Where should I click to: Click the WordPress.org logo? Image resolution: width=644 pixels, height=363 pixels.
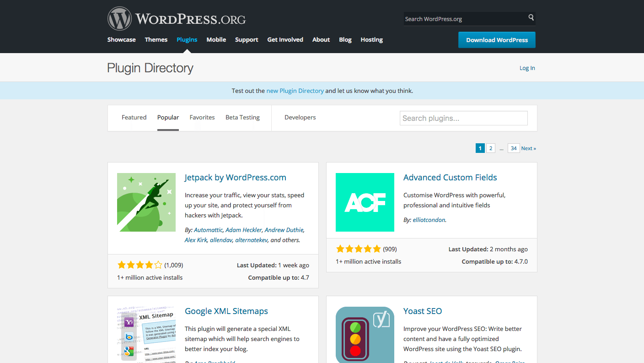[176, 18]
